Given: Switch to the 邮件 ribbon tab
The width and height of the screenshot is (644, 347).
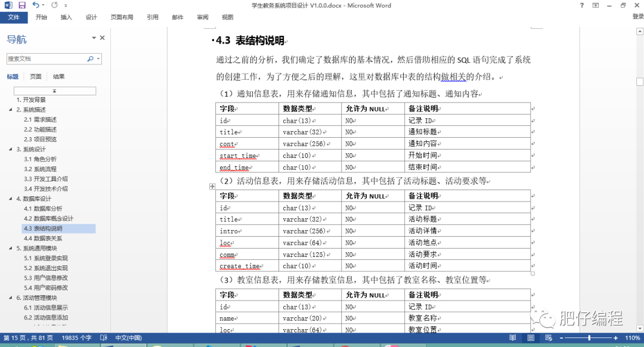Looking at the screenshot, I should [178, 17].
